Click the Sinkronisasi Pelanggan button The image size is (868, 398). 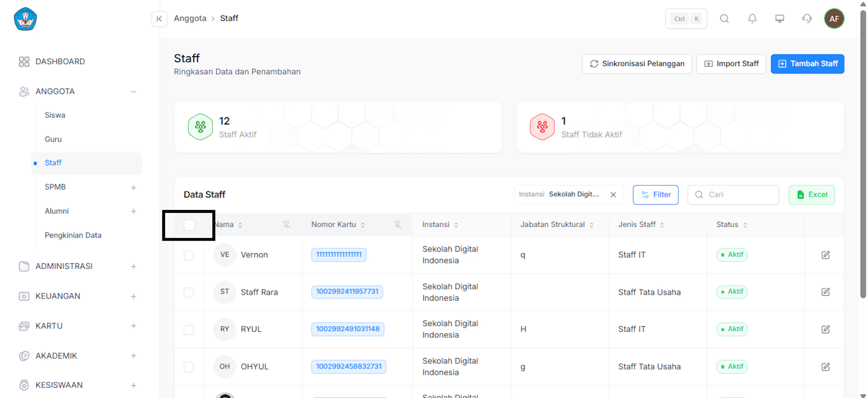(637, 64)
